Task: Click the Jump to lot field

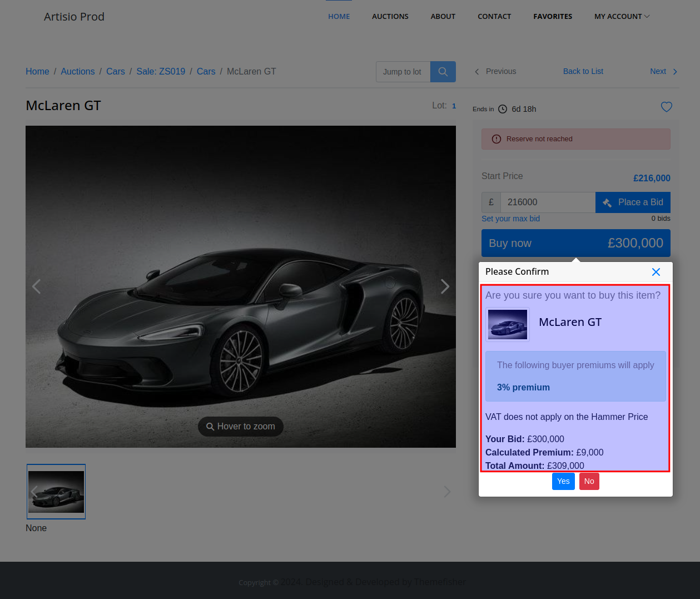Action: [403, 72]
